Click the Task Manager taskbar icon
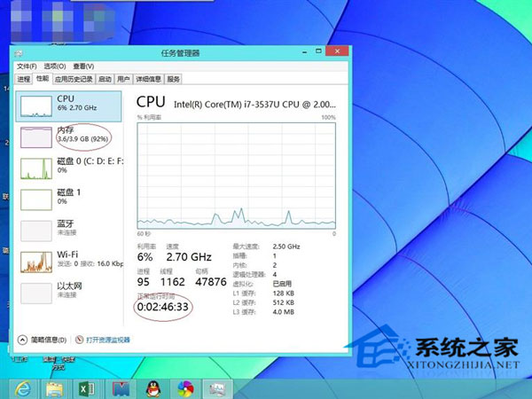 point(217,389)
